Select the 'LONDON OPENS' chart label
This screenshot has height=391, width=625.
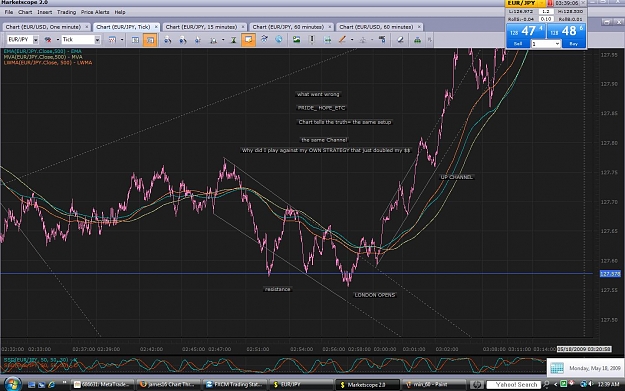[375, 295]
